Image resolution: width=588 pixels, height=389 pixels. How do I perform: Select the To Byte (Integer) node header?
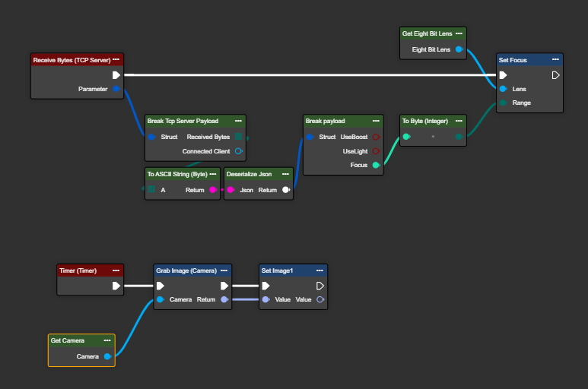tap(424, 120)
